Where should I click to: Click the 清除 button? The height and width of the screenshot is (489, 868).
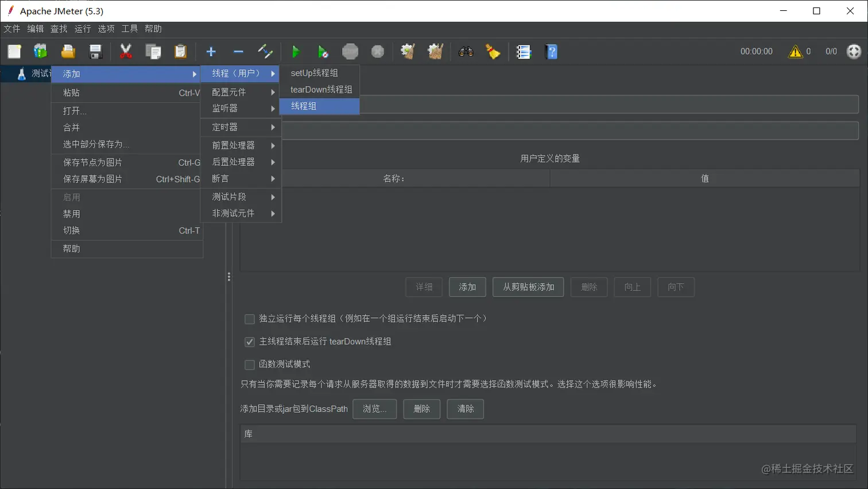(465, 409)
